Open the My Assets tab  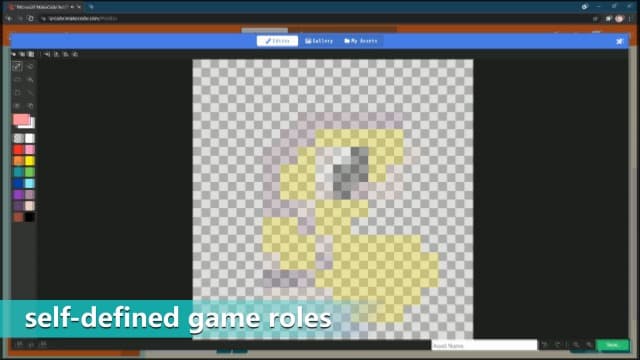(x=361, y=41)
